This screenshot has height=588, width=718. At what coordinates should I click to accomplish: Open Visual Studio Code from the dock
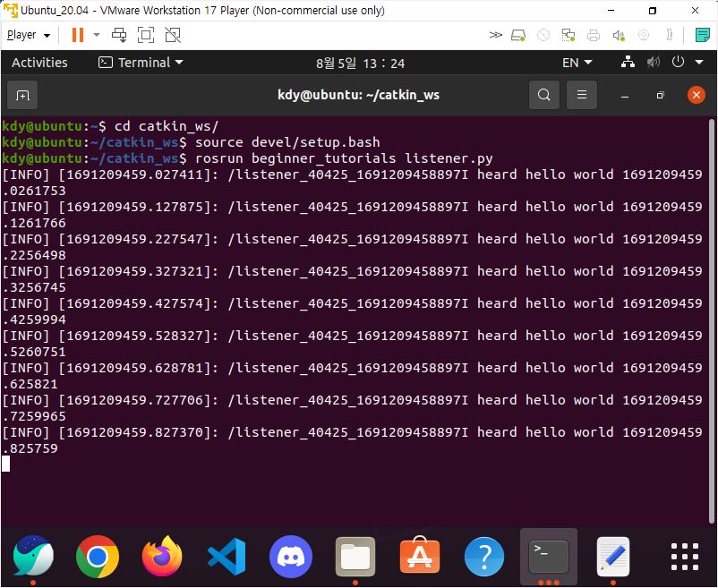click(x=227, y=557)
